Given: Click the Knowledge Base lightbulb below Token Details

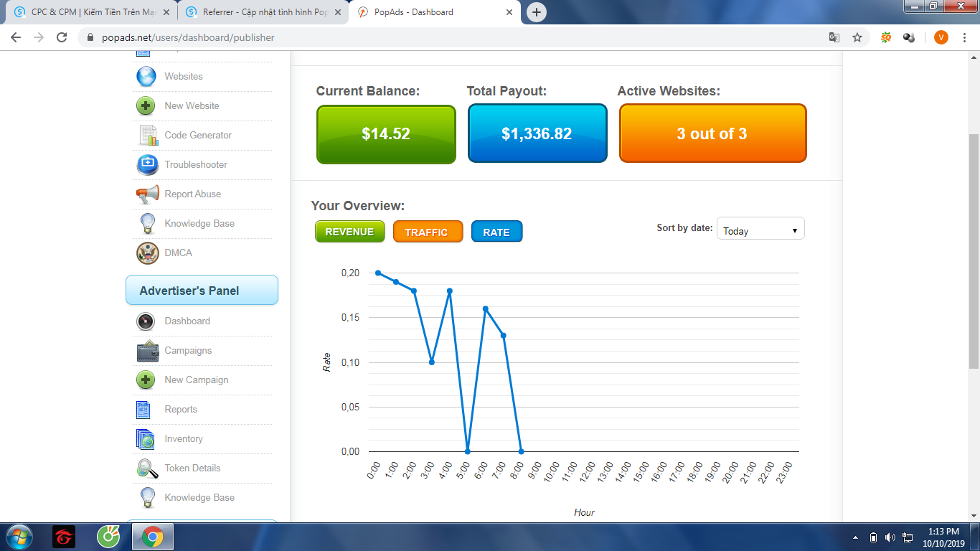Looking at the screenshot, I should pos(147,498).
